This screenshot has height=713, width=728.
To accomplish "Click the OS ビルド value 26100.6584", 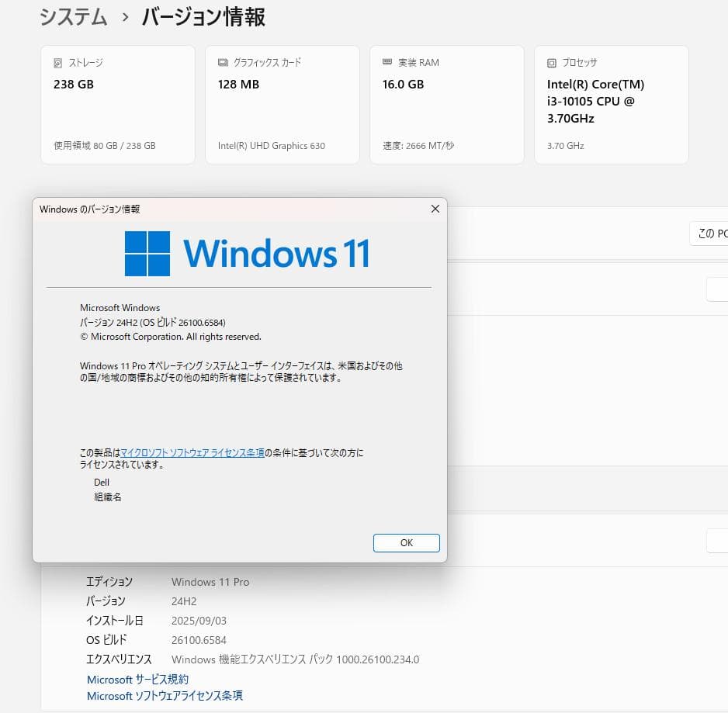I will [201, 639].
